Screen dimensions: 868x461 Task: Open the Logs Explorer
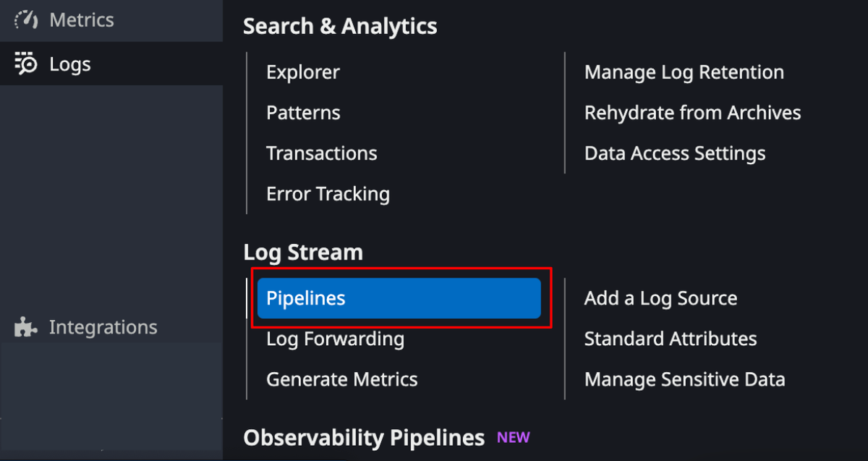click(302, 72)
